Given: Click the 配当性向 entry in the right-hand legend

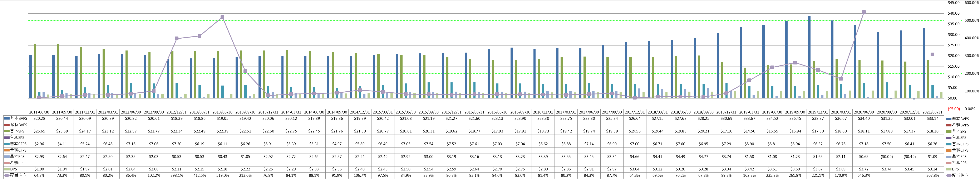Looking at the screenshot, I should pyautogui.click(x=957, y=176).
